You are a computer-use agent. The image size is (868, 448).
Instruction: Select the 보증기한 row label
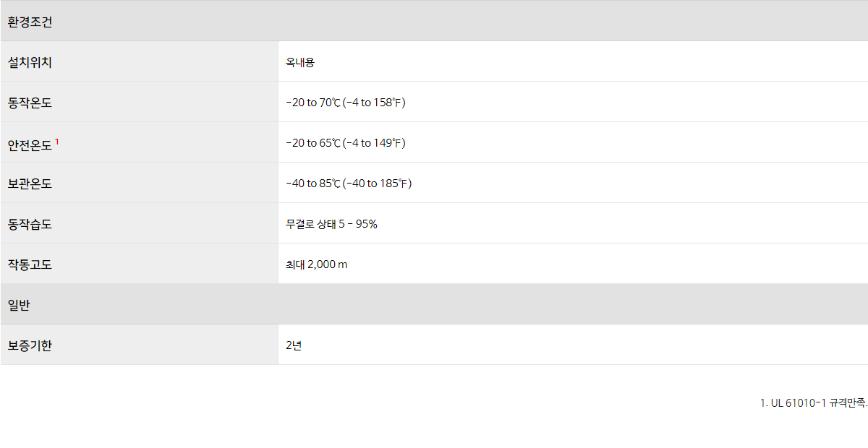[30, 345]
